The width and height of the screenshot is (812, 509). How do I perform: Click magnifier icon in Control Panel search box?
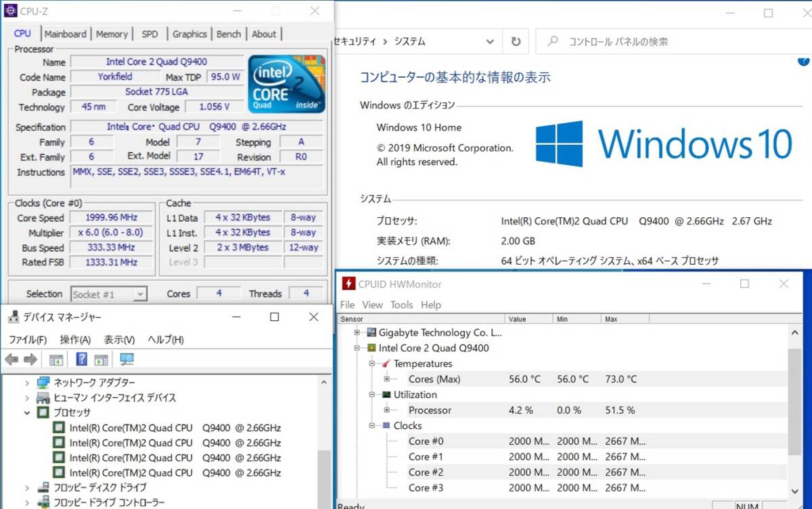[553, 41]
